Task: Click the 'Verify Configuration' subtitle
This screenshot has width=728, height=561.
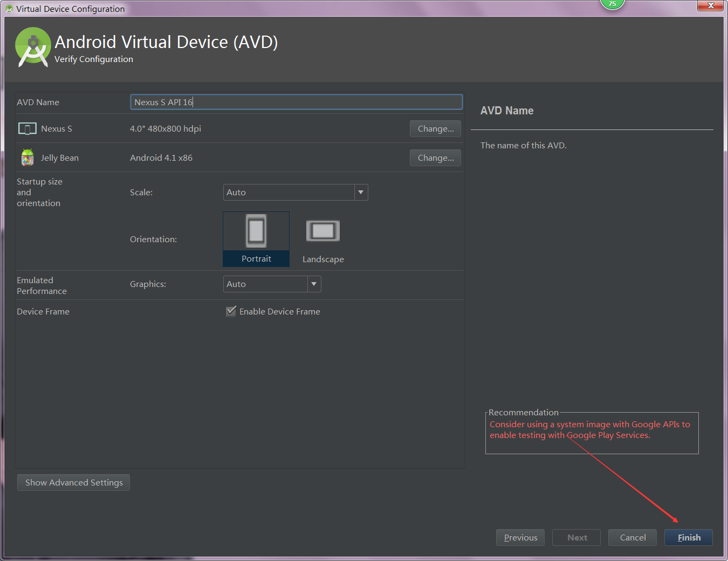Action: 94,59
